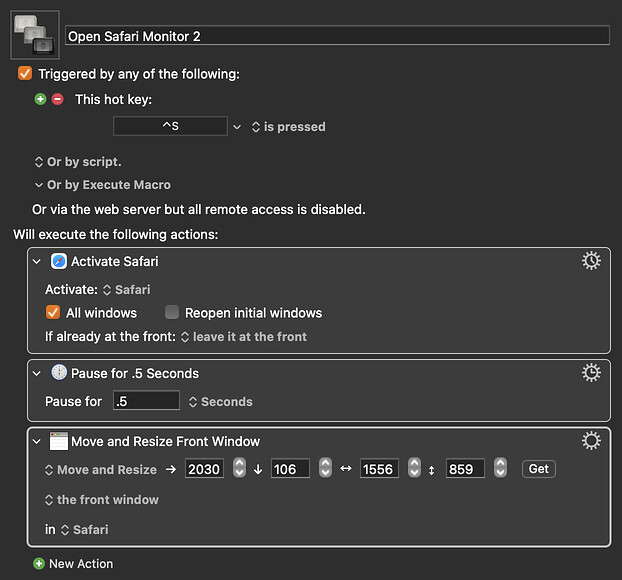Step the 1556 width value

click(414, 467)
